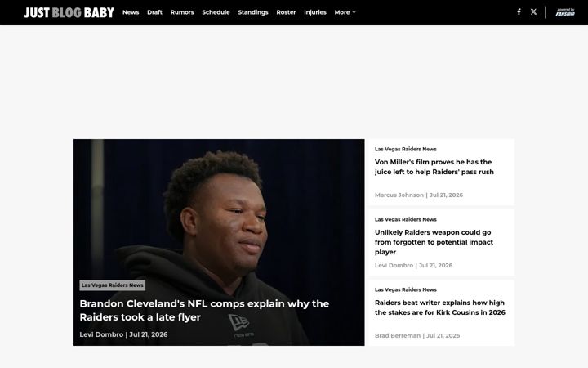The image size is (588, 368).
Task: Open the Injuries page
Action: coord(315,12)
